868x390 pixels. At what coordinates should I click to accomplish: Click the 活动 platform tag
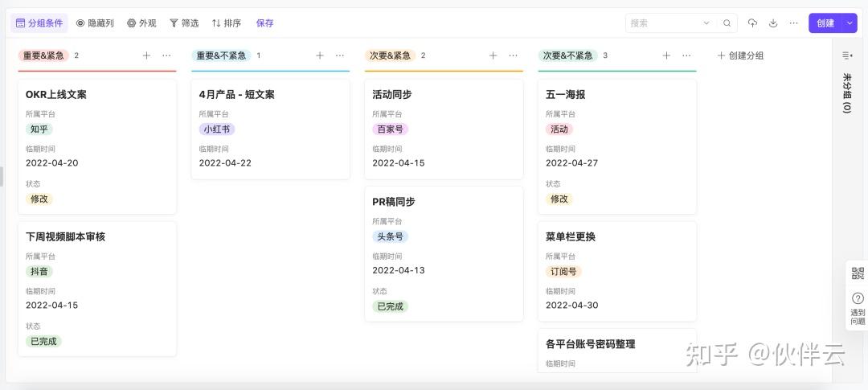pyautogui.click(x=559, y=129)
